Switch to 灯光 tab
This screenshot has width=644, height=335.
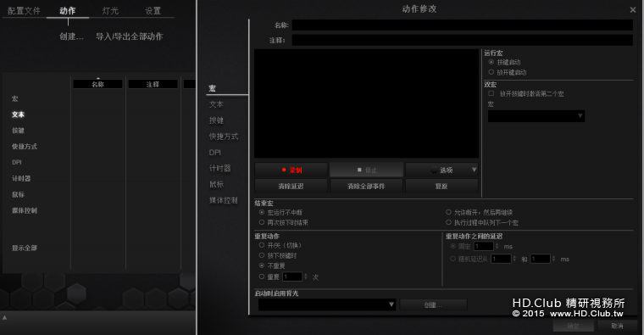[110, 11]
